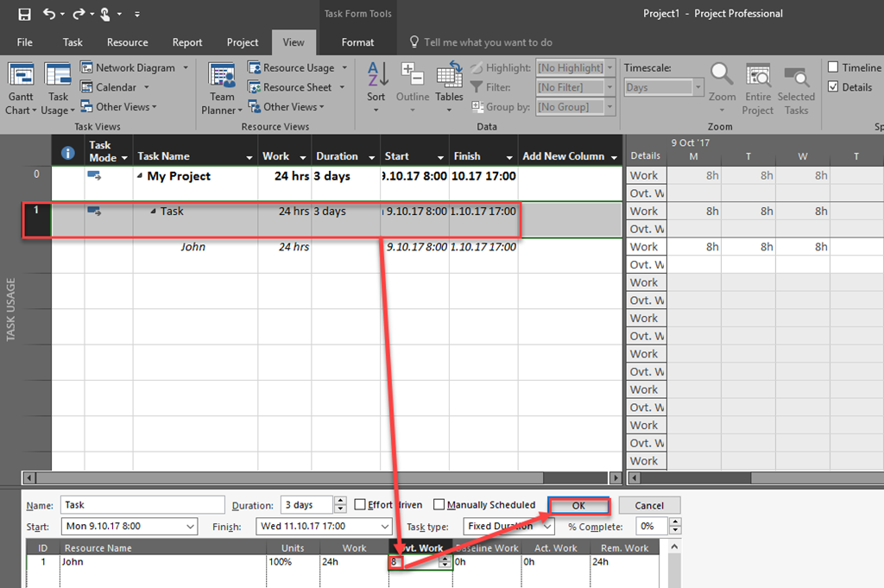Click the Save icon in title bar
Image resolution: width=884 pixels, height=588 pixels.
click(x=24, y=14)
